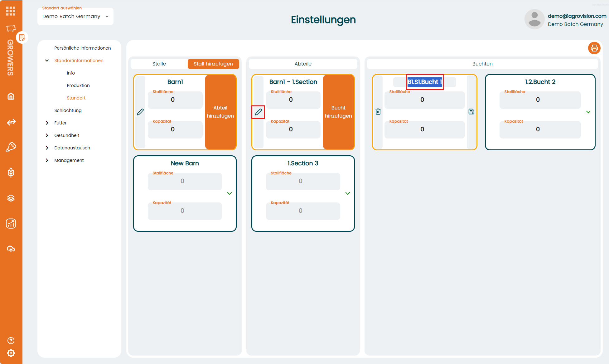
Task: Open Persönliche Informationen menu item
Action: click(x=82, y=48)
